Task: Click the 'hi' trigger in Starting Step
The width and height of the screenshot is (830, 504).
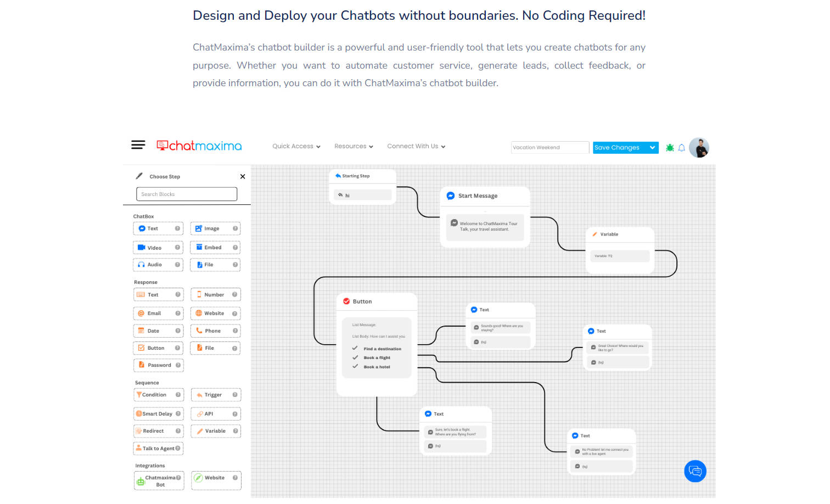Action: point(363,195)
